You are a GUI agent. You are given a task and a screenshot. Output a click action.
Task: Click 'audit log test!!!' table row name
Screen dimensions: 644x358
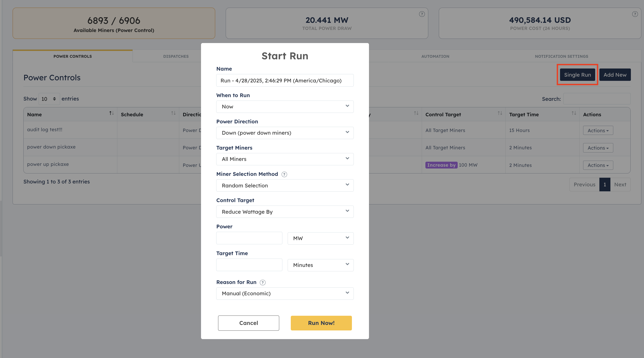45,130
